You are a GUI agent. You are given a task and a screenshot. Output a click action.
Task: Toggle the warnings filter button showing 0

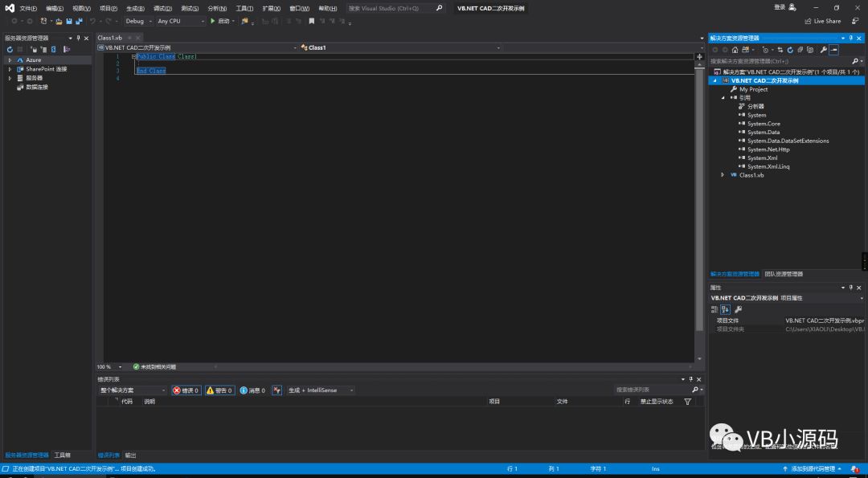219,390
